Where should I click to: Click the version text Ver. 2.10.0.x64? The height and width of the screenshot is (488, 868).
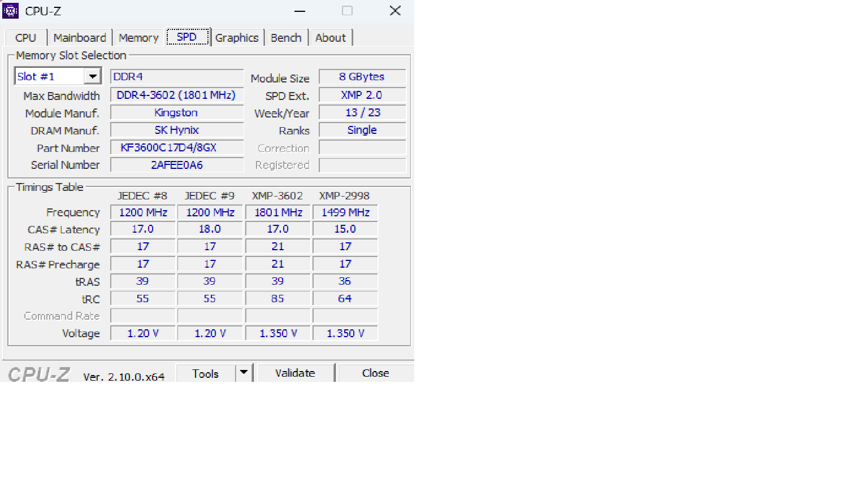(x=124, y=377)
